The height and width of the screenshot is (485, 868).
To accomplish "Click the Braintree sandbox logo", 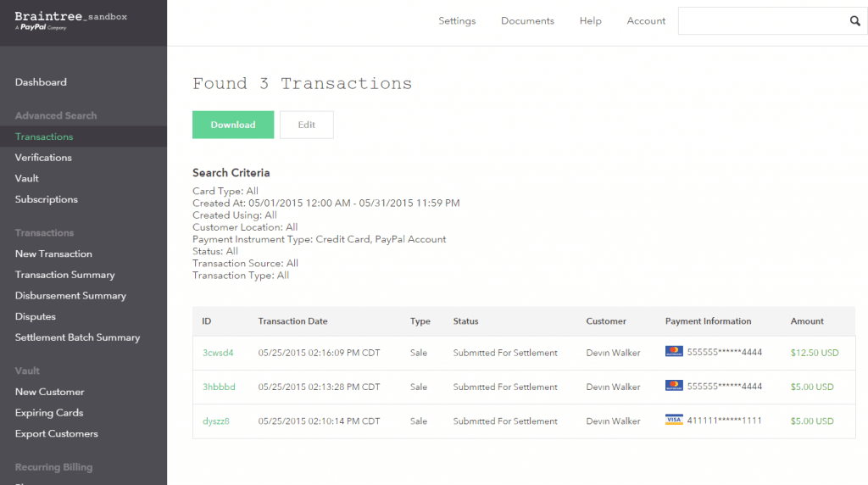I will 71,20.
